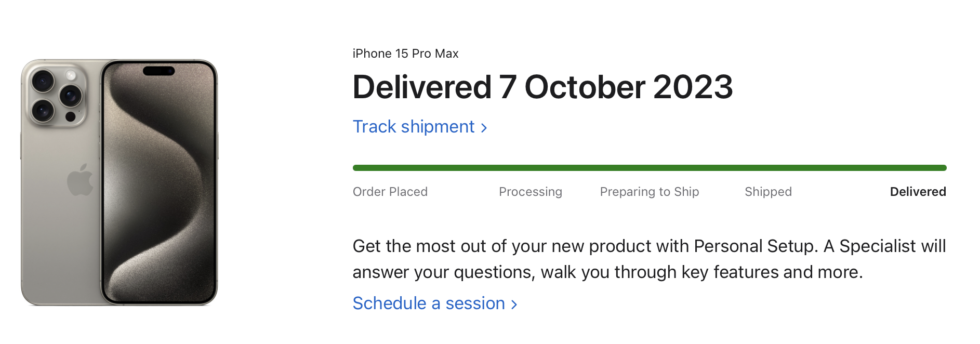Click the Delivered 7 October 2023 heading

542,87
